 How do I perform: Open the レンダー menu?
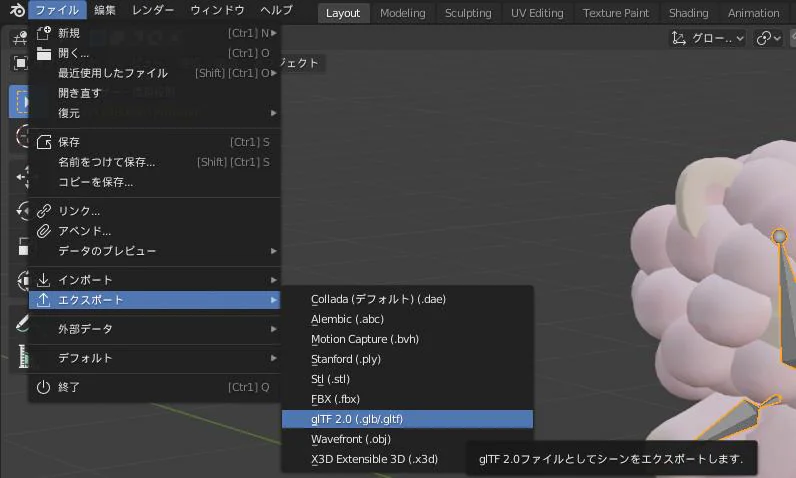(153, 10)
